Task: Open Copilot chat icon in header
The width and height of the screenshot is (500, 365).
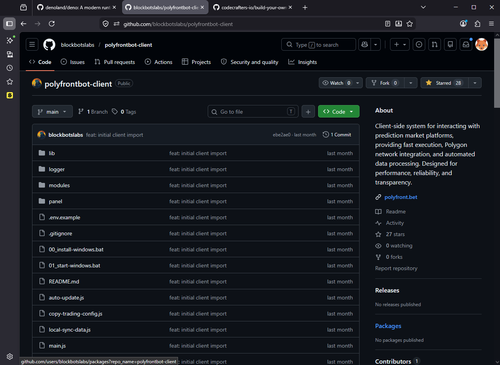Action: [365, 44]
